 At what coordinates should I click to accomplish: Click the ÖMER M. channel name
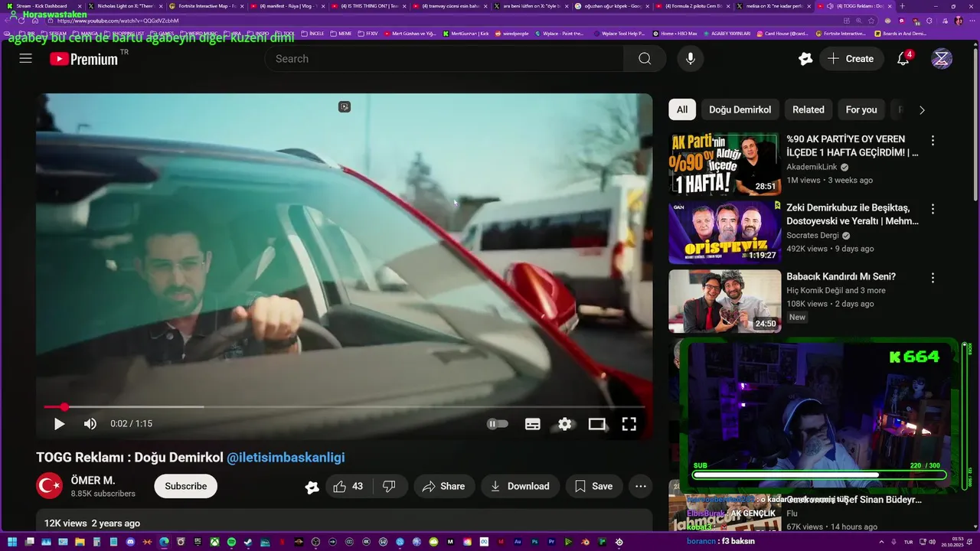[93, 481]
